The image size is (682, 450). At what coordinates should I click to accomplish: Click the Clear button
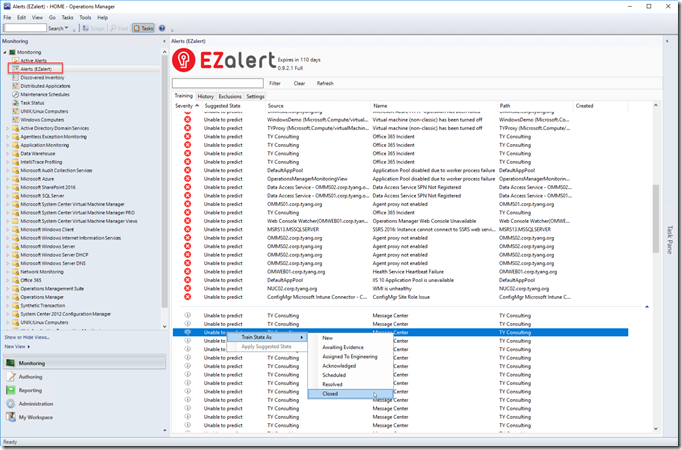[299, 83]
